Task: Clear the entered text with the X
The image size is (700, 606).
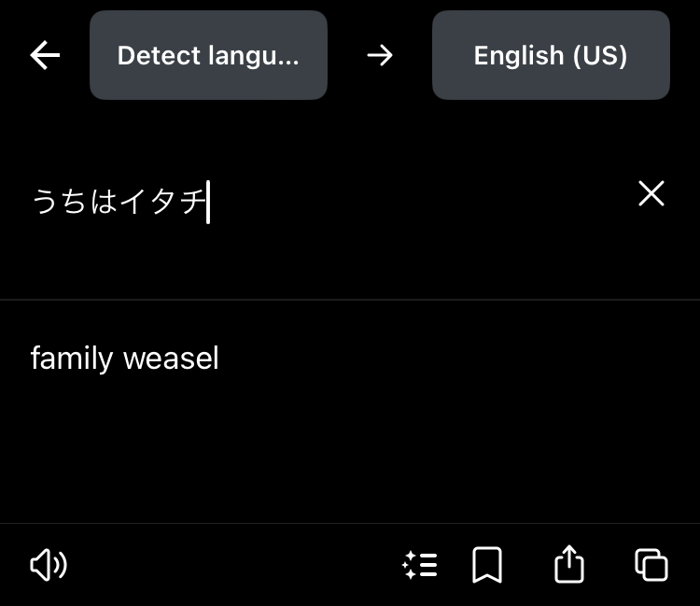Action: click(x=651, y=193)
